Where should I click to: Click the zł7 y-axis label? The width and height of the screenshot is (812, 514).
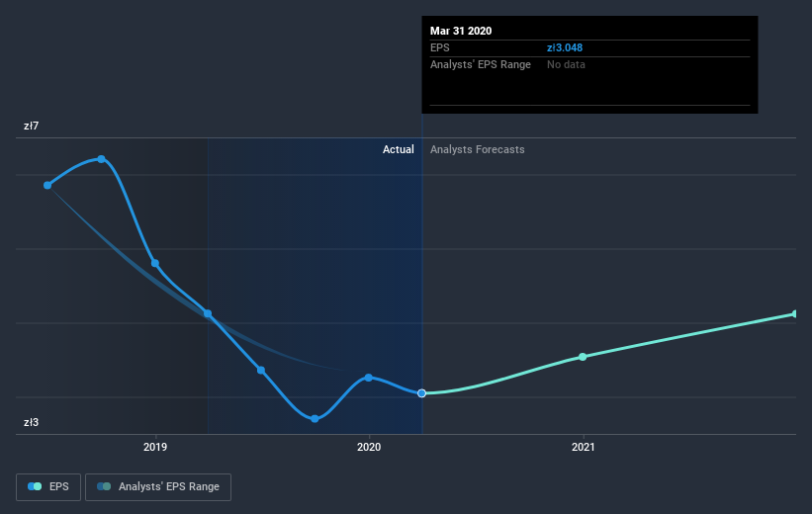(x=31, y=126)
